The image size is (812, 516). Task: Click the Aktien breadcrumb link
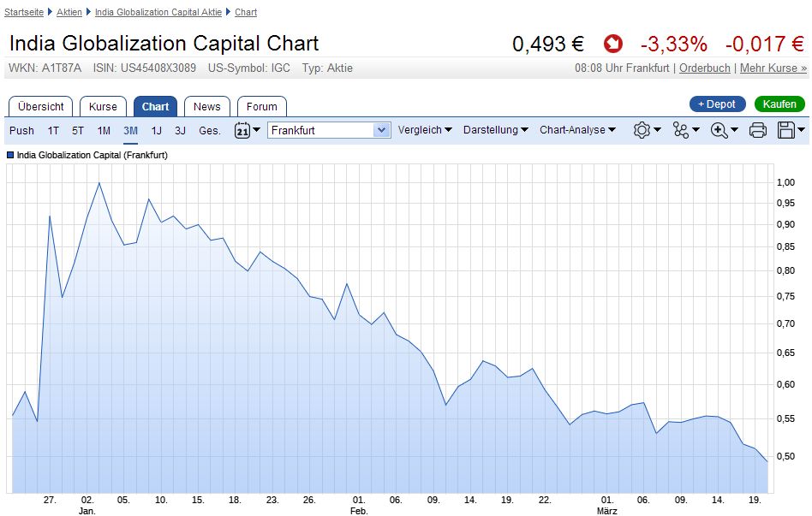(x=69, y=13)
